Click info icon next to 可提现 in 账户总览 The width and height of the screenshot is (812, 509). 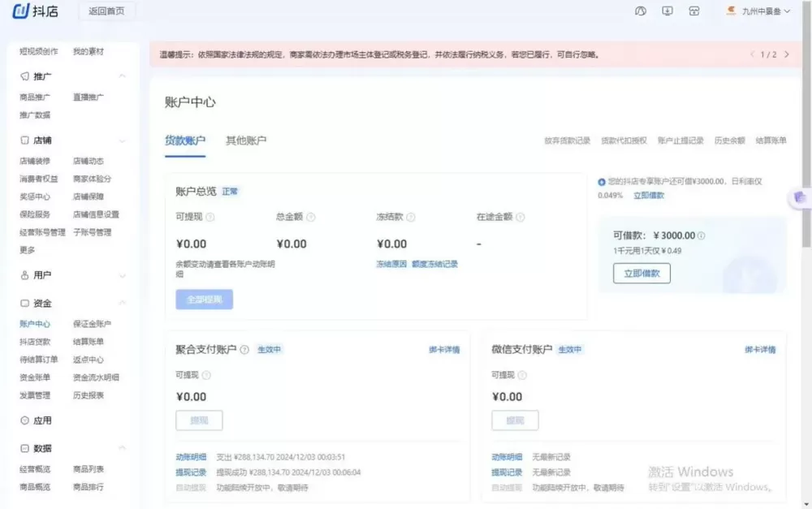(210, 217)
